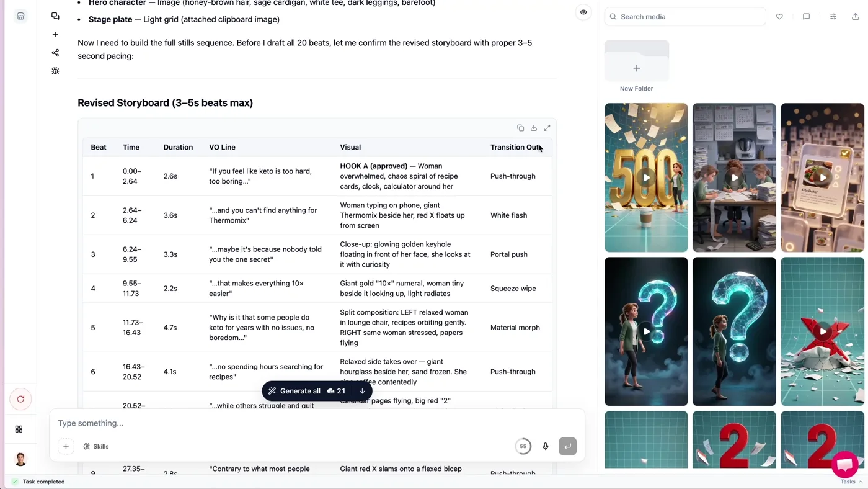This screenshot has width=868, height=489.
Task: Click the 3.6s duration cell
Action: click(x=170, y=215)
